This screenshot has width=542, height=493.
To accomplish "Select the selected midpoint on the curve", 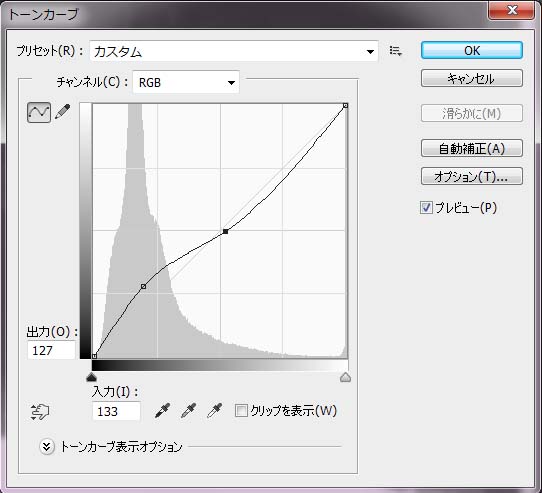I will pos(225,231).
